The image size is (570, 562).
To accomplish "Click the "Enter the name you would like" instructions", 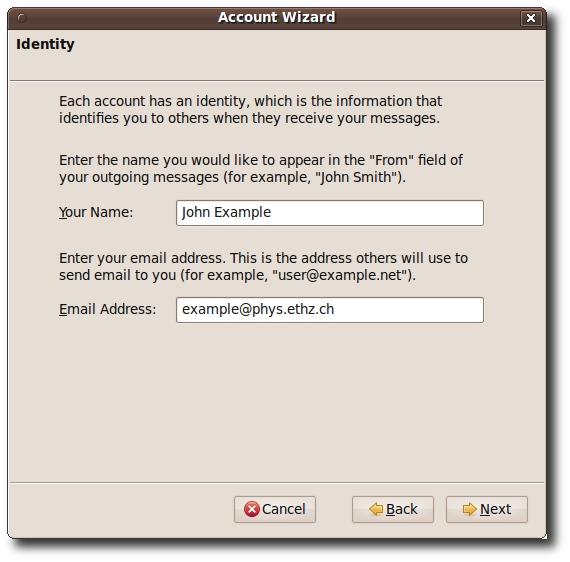I will [x=261, y=169].
